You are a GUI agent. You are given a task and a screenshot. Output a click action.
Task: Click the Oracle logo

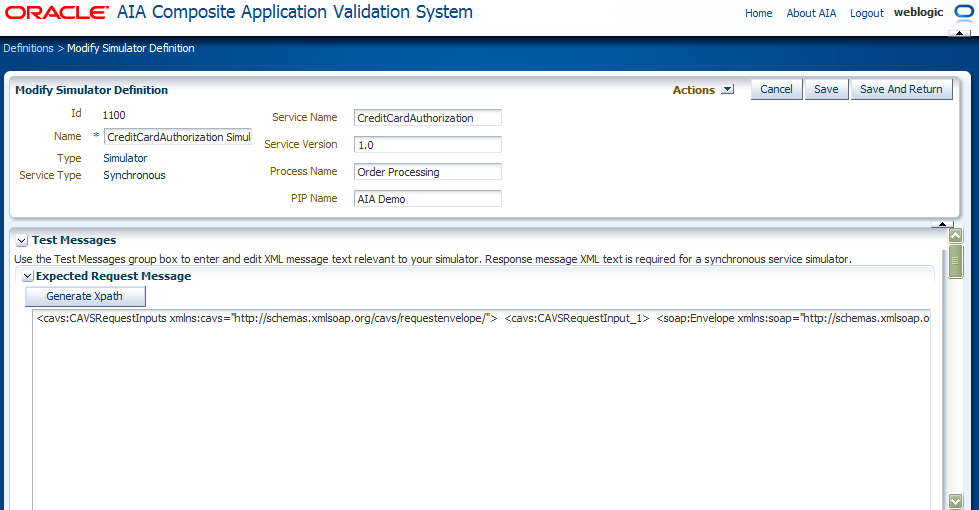pyautogui.click(x=57, y=12)
